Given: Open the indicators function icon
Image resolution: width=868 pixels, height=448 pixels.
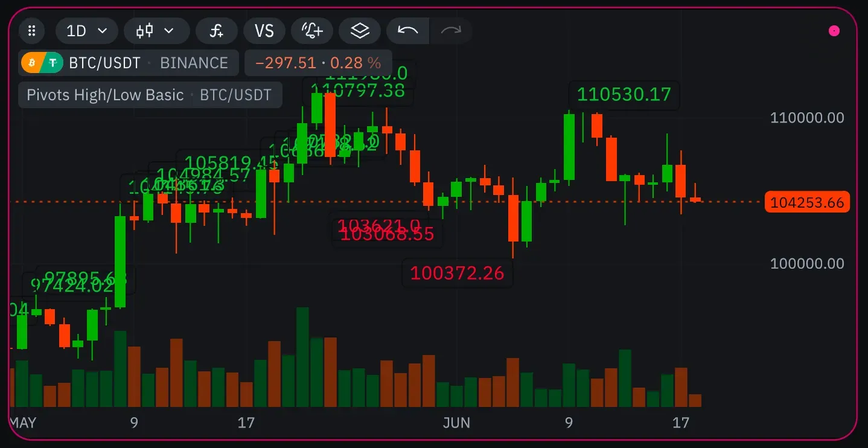Looking at the screenshot, I should click(217, 30).
